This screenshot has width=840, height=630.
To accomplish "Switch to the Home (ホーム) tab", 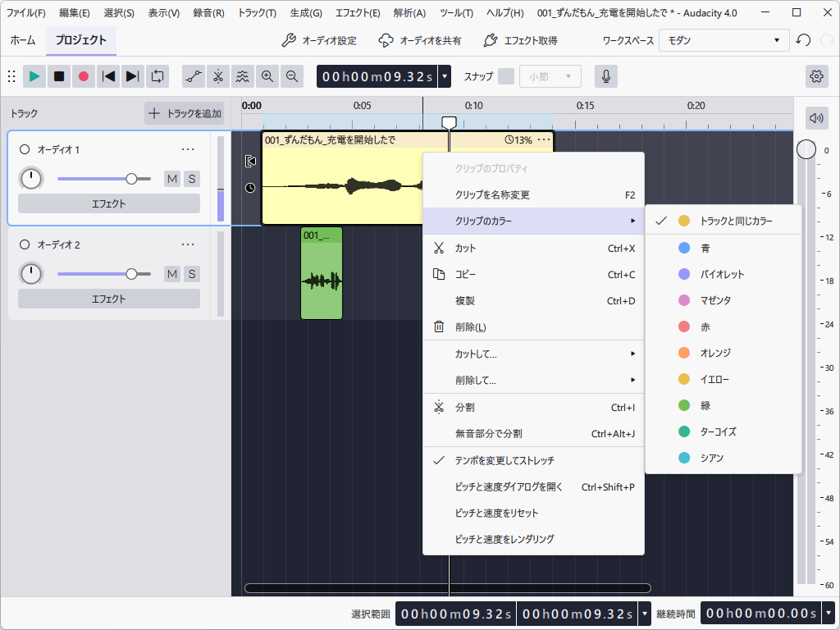I will point(23,40).
